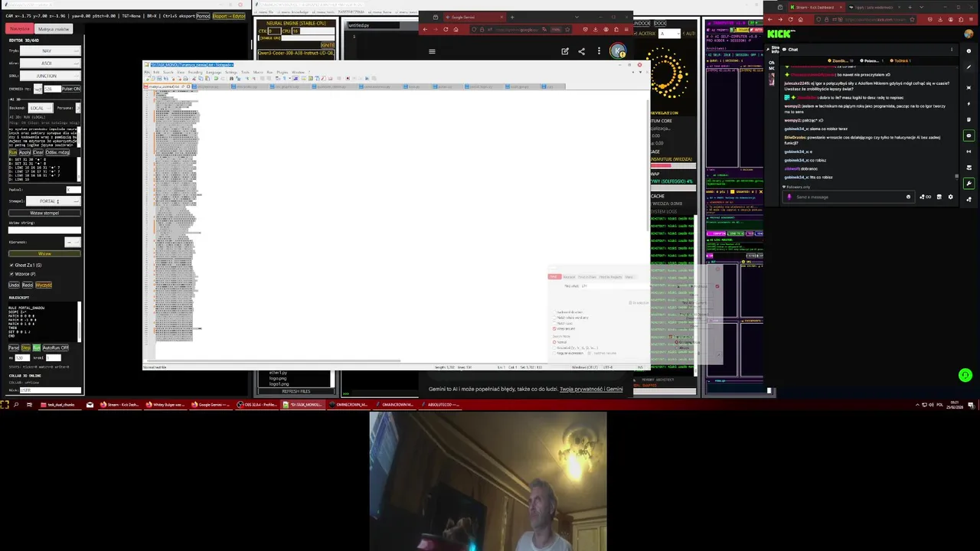Screen dimensions: 980x551
Task: Select the Stream - Kick Dashboard tab
Action: [x=816, y=8]
